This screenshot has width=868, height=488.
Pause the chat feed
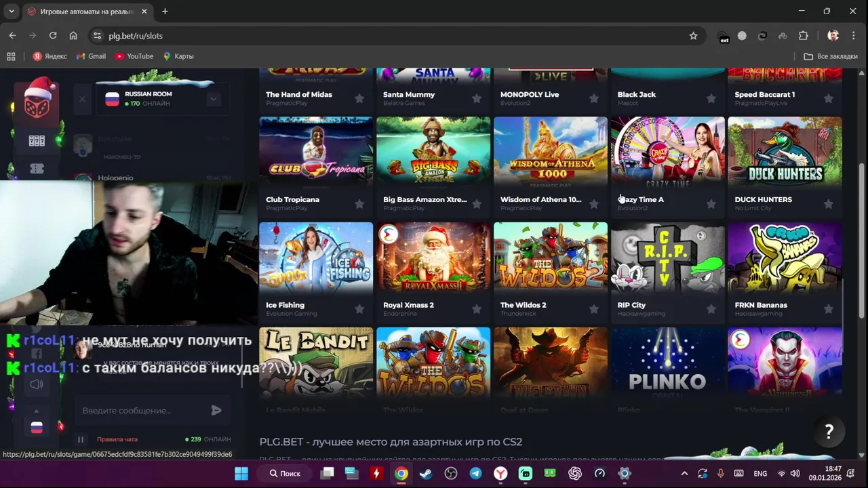(80, 439)
